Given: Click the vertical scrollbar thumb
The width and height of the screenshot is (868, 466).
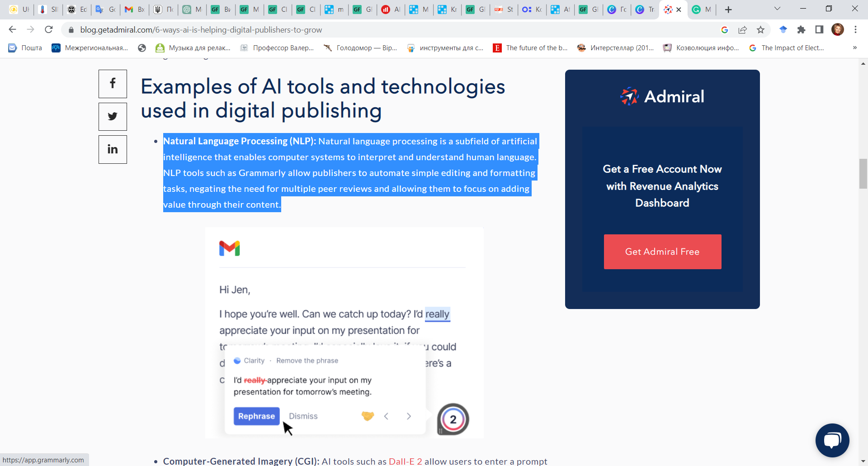Looking at the screenshot, I should pos(863,173).
